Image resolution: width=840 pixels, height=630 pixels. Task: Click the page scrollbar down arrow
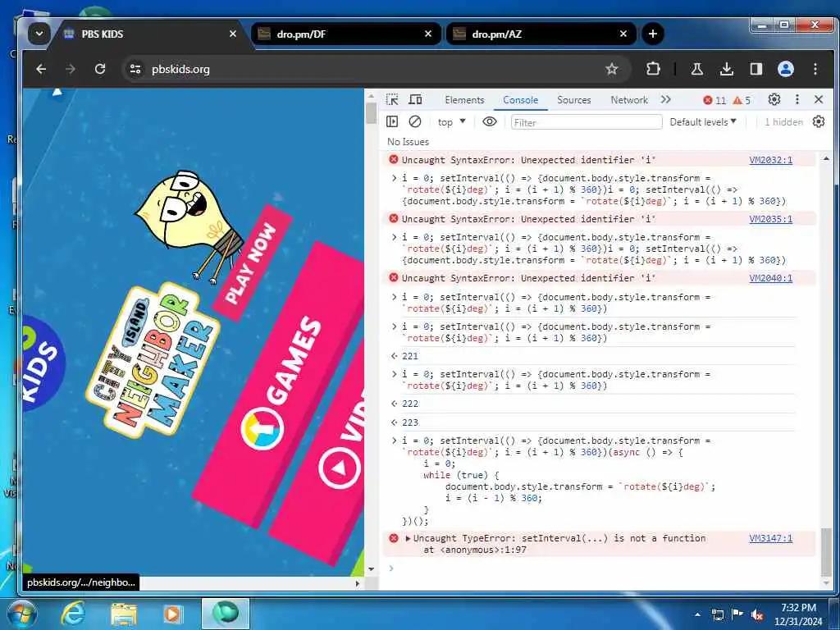coord(372,569)
